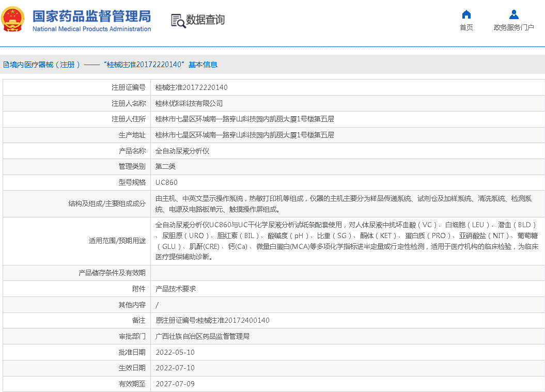Click the product name 全自动尿液分析仪
The image size is (545, 392).
click(x=182, y=151)
